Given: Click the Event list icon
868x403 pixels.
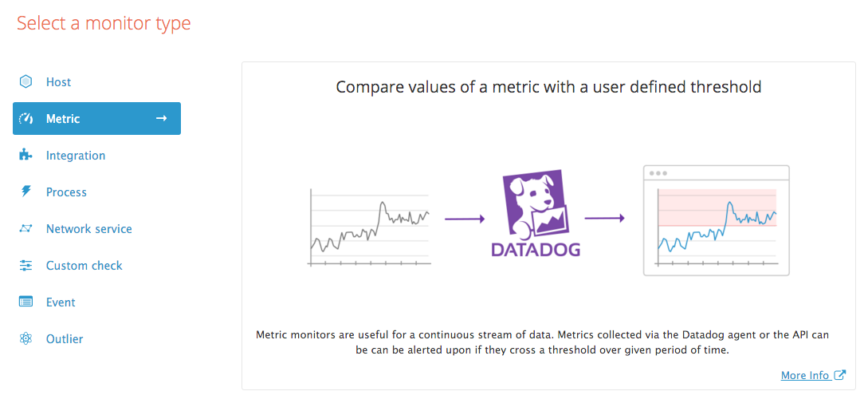Looking at the screenshot, I should [26, 302].
